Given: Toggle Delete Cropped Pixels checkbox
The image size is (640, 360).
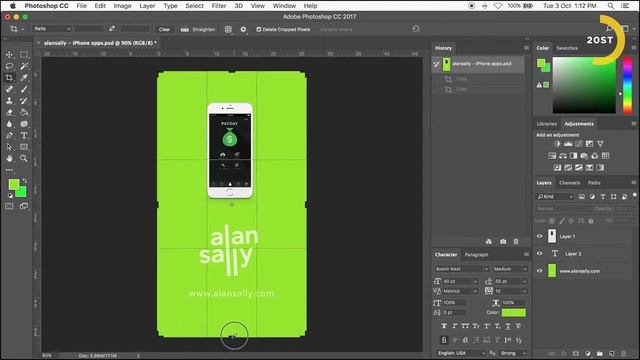Looking at the screenshot, I should [x=258, y=29].
